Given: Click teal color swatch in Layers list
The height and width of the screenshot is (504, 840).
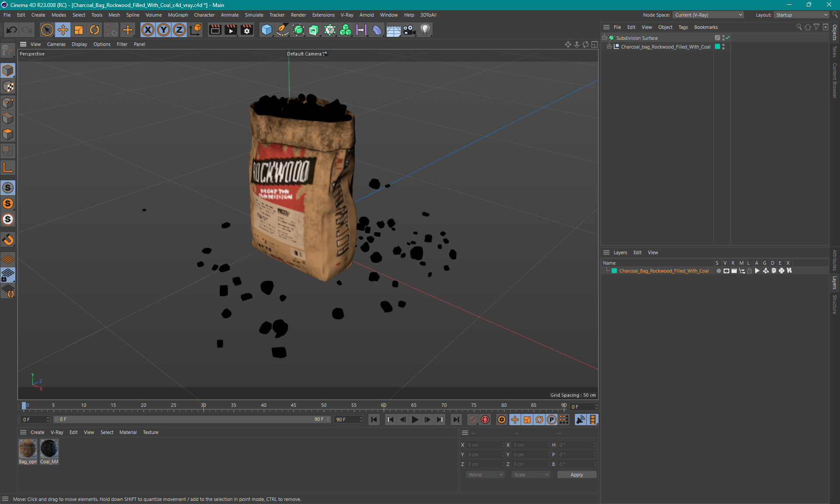Looking at the screenshot, I should pos(614,271).
